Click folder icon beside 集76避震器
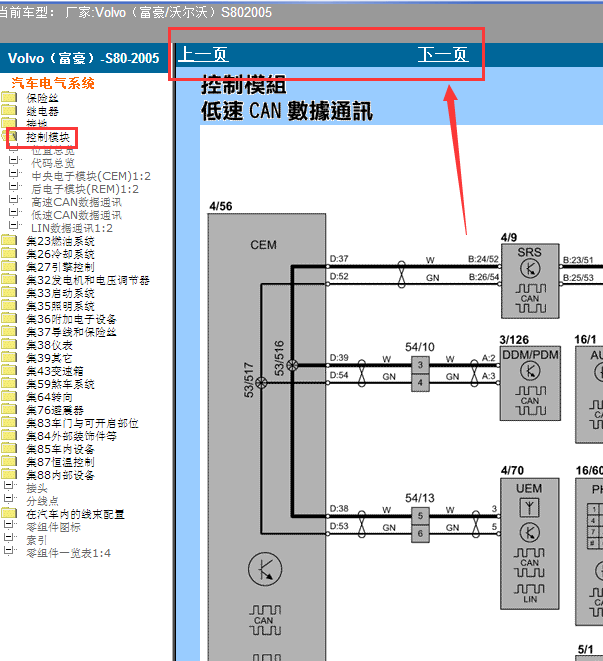This screenshot has height=661, width=603. [9, 410]
